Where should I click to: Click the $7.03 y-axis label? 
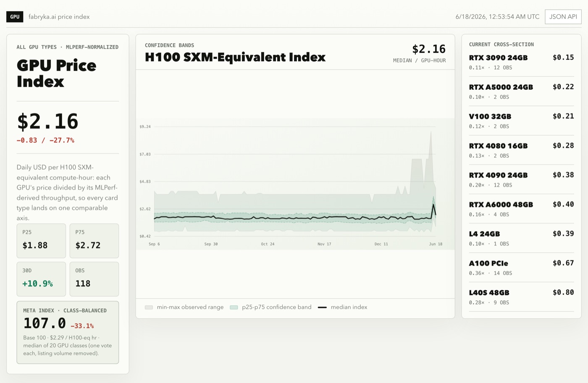coord(145,155)
